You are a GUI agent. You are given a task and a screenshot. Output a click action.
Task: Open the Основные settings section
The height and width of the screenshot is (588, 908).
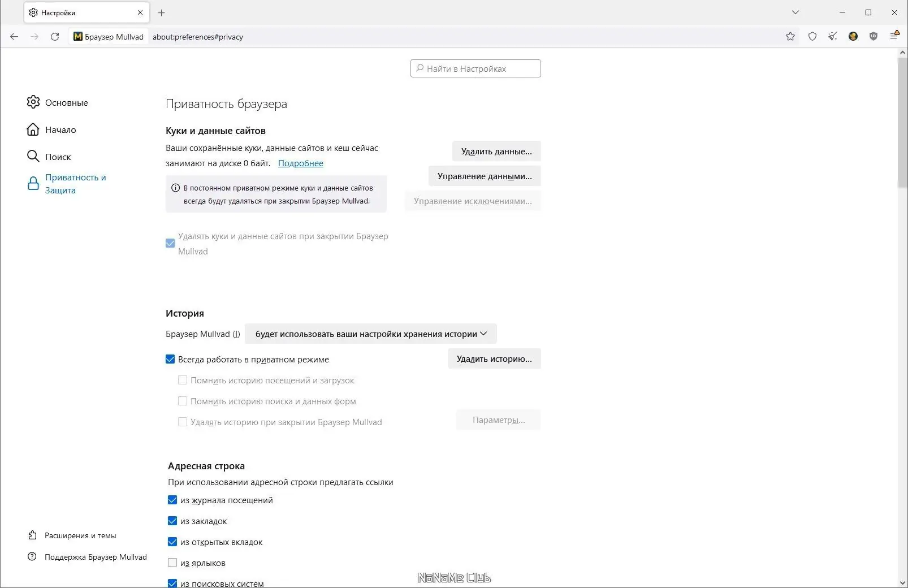point(66,102)
